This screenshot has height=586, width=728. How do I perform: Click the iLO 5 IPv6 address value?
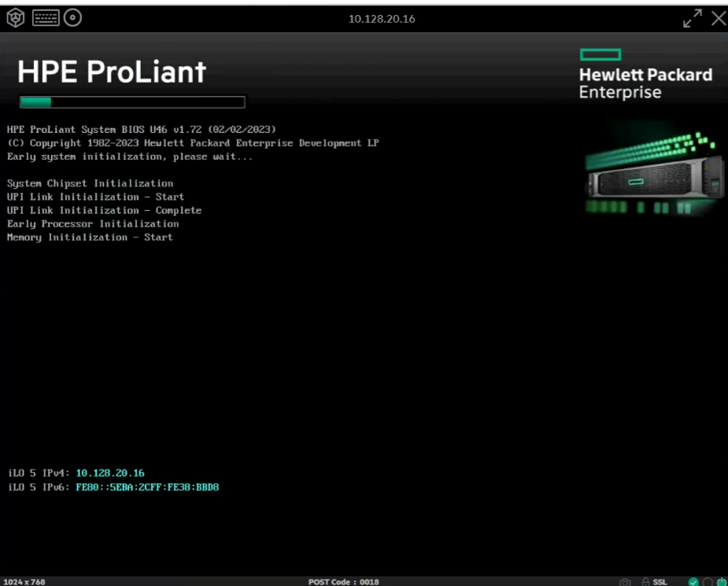[147, 487]
